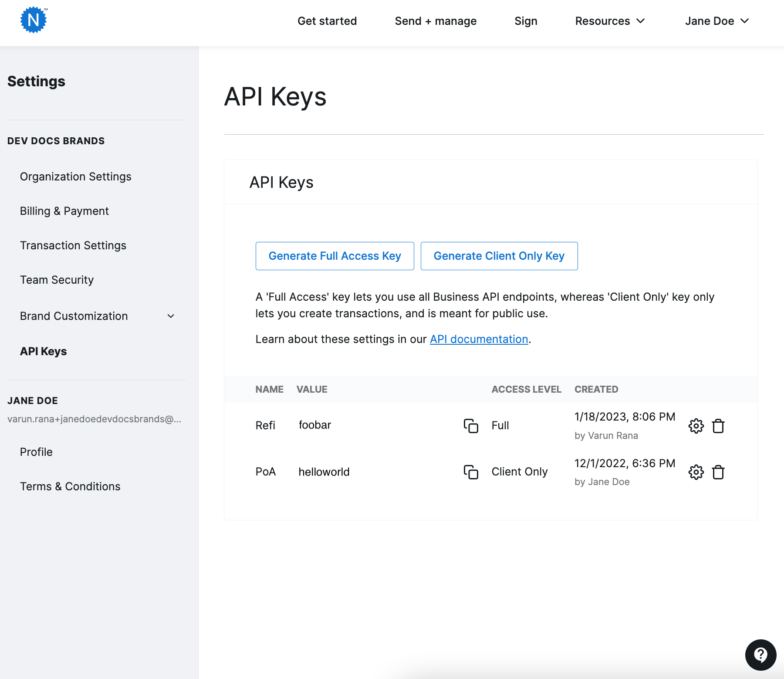Viewport: 784px width, 679px height.
Task: Select the helloworld value text
Action: click(324, 472)
